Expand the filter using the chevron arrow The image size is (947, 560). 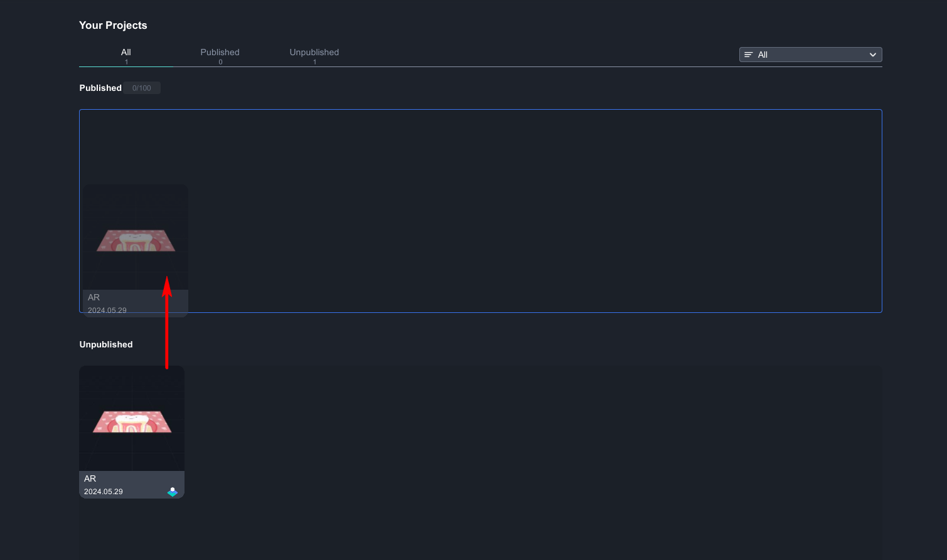[872, 55]
